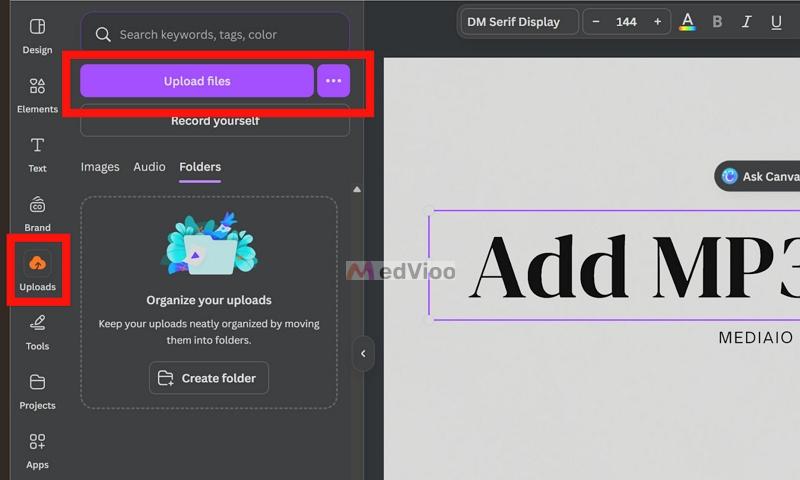Select the Folders tab
Viewport: 800px width, 480px height.
tap(200, 167)
